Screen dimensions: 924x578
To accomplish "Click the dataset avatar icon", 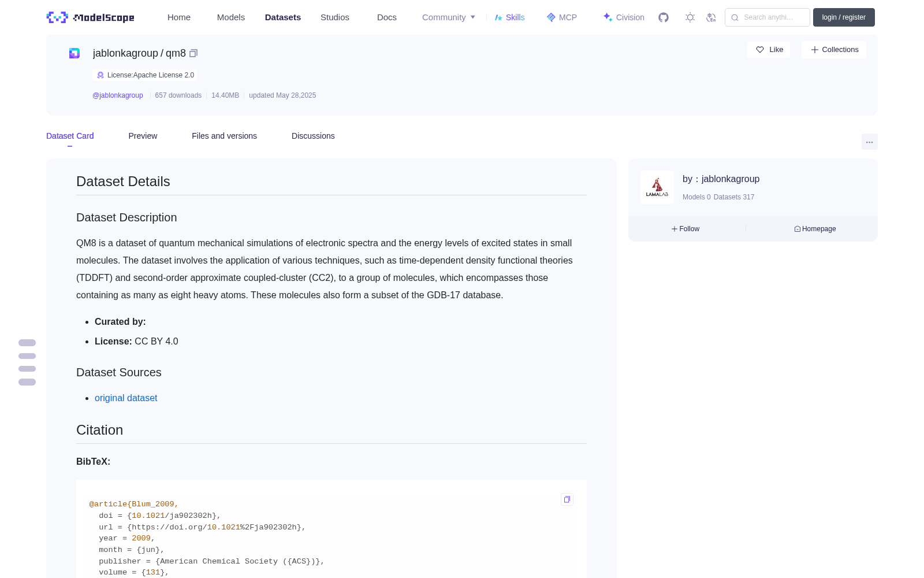I will (x=74, y=53).
